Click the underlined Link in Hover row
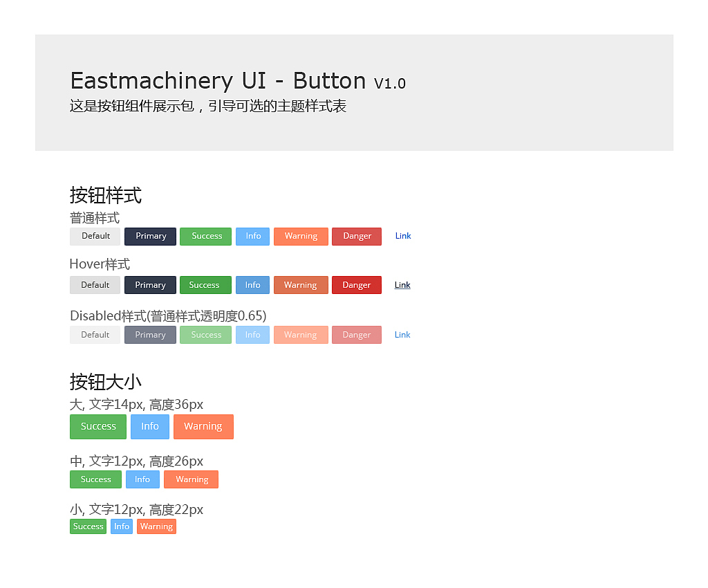 click(402, 285)
